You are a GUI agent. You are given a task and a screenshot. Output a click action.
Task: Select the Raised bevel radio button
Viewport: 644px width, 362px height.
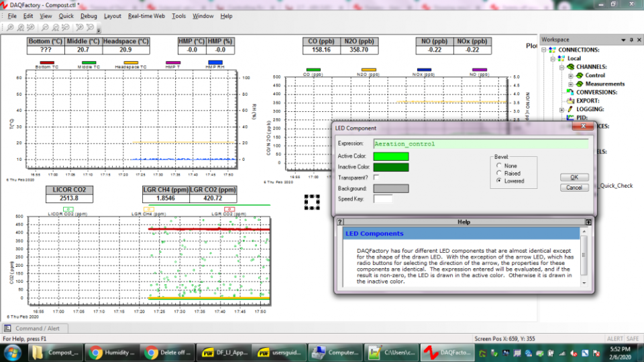click(499, 173)
